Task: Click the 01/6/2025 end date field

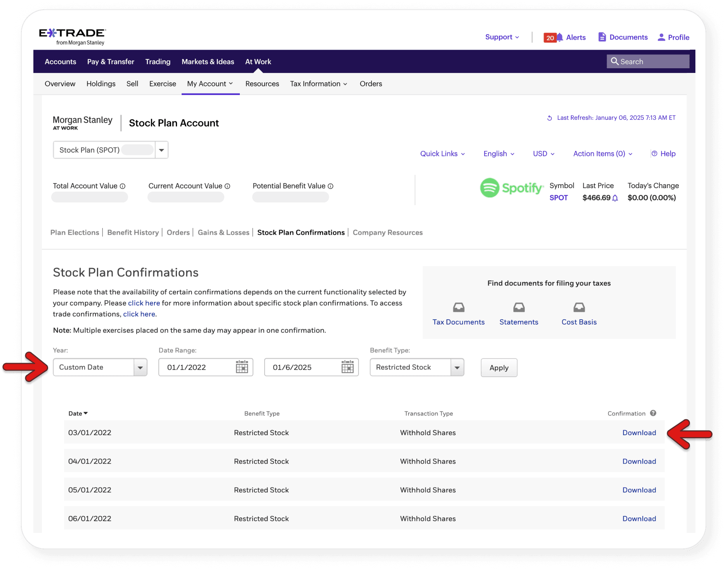Action: [311, 367]
